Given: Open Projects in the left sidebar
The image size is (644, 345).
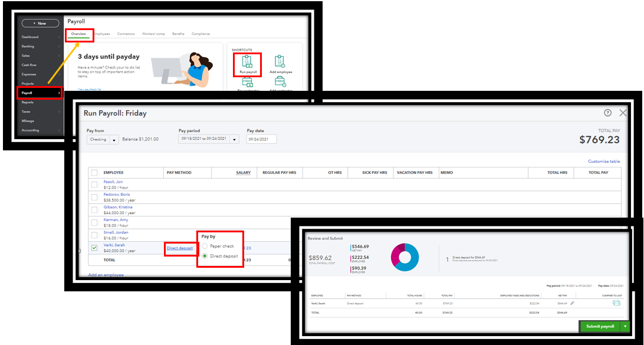Looking at the screenshot, I should (x=28, y=83).
